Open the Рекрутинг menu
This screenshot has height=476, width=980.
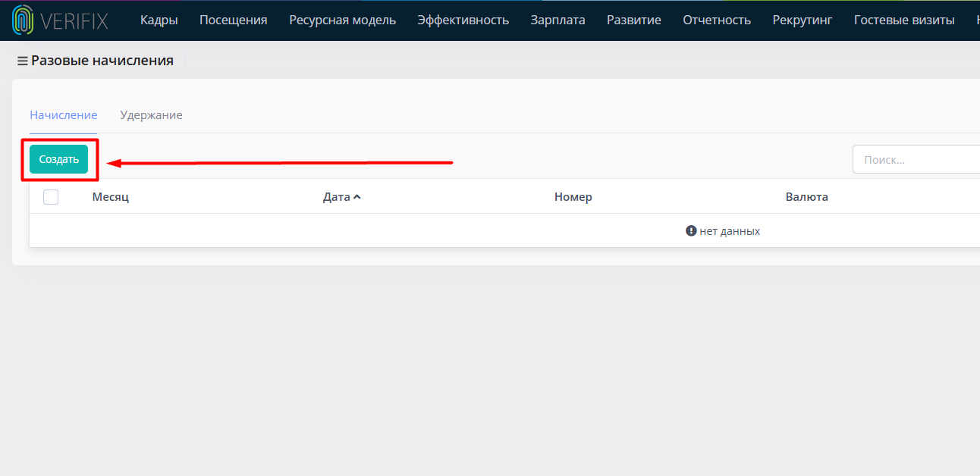[x=803, y=20]
